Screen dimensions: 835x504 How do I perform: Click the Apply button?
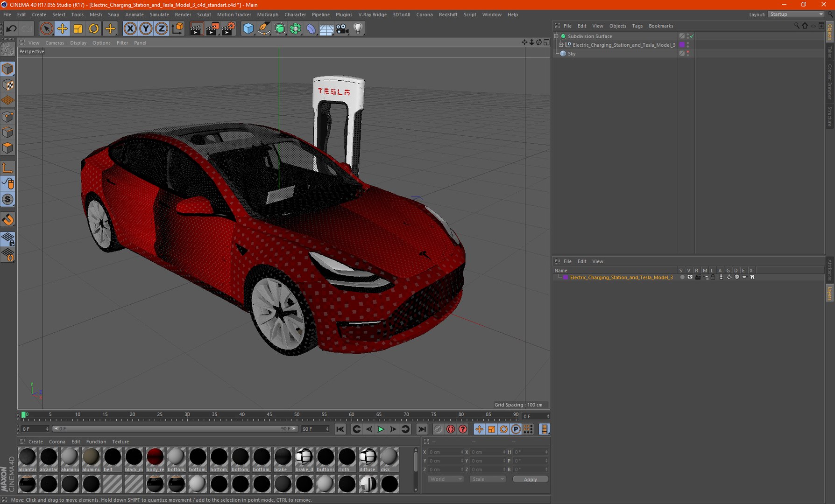coord(530,479)
